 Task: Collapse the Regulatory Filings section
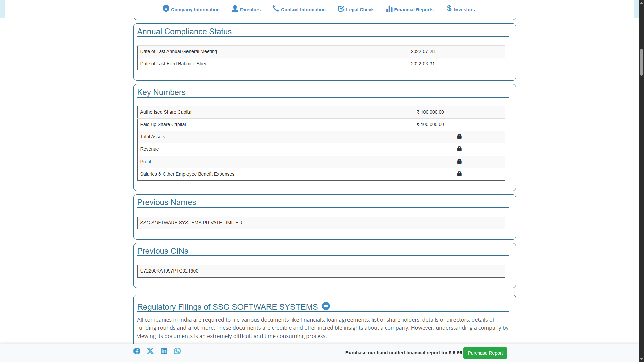click(326, 306)
